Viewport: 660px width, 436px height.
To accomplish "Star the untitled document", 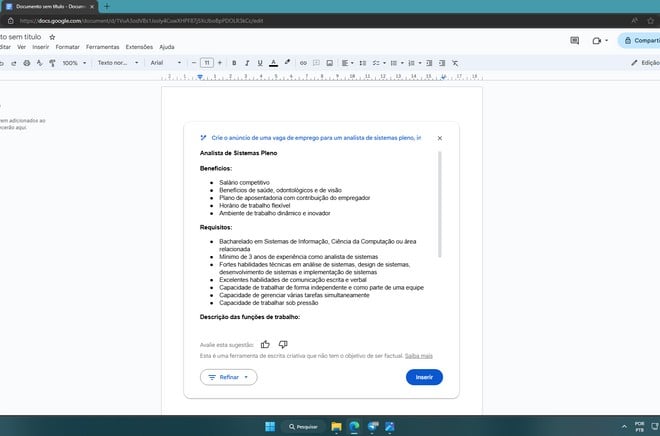I will click(x=52, y=37).
